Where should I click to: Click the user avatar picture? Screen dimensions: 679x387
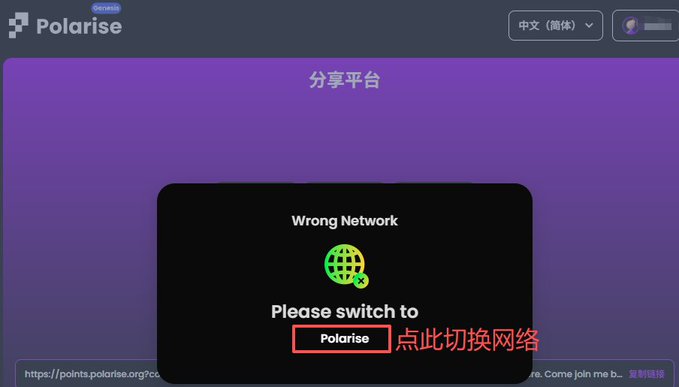(x=631, y=26)
